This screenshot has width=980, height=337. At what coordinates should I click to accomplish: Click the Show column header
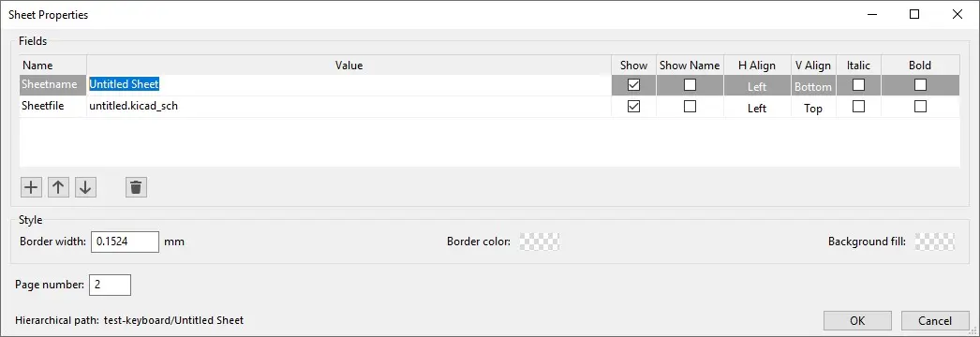(x=633, y=65)
